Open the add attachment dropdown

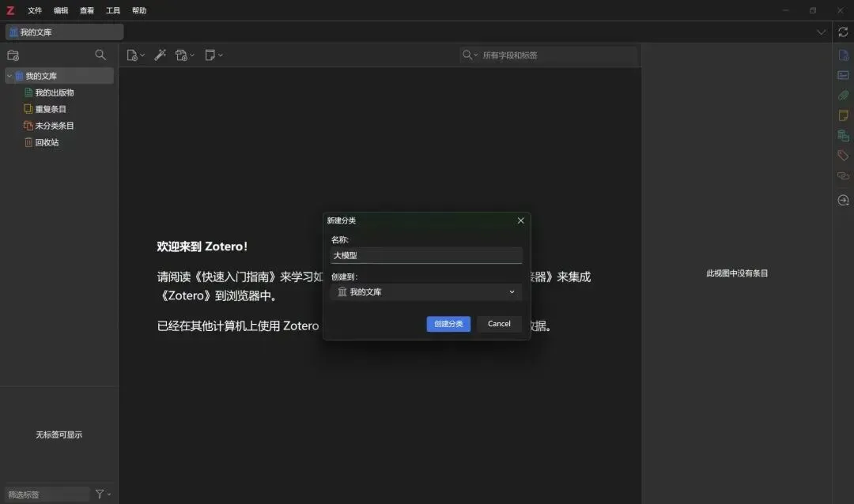click(x=184, y=55)
